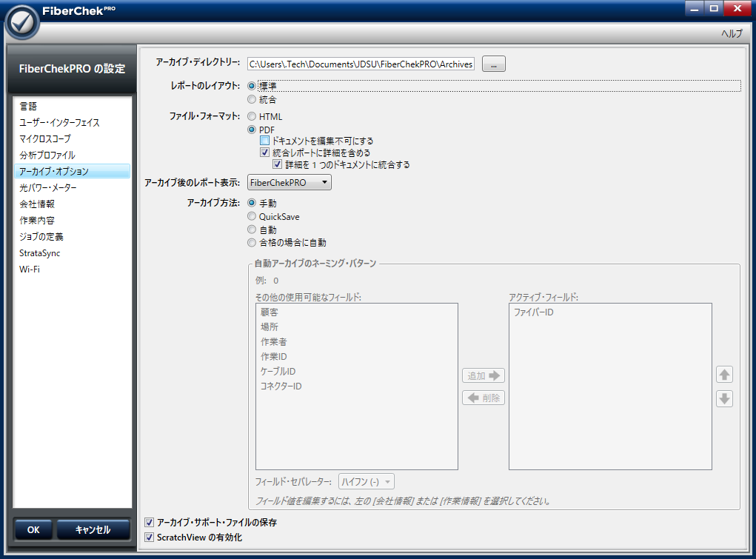
Task: Choose PDF file format
Action: (252, 130)
